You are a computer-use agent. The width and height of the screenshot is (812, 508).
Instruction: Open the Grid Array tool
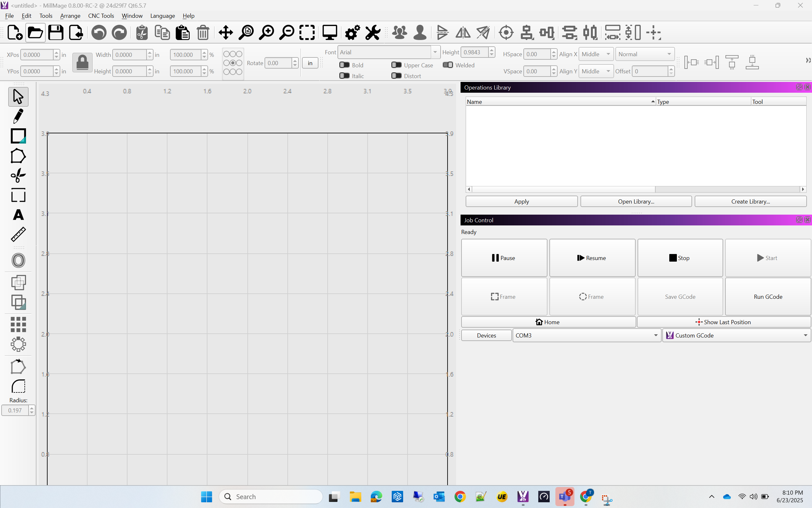[x=18, y=324]
